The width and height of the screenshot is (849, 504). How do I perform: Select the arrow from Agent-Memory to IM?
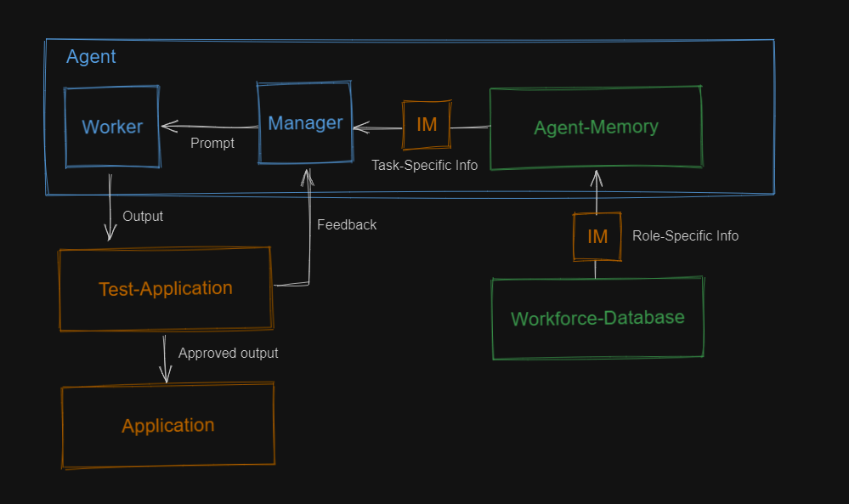(469, 125)
